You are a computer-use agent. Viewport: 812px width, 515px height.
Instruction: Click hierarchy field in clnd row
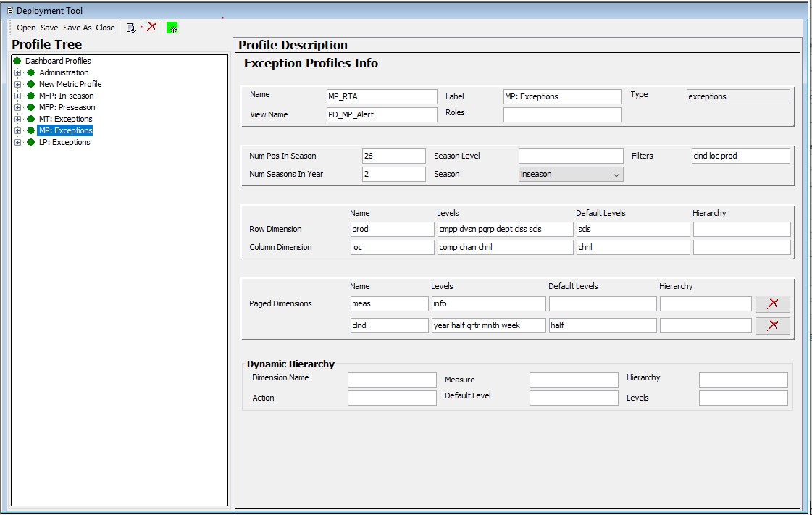tap(706, 325)
